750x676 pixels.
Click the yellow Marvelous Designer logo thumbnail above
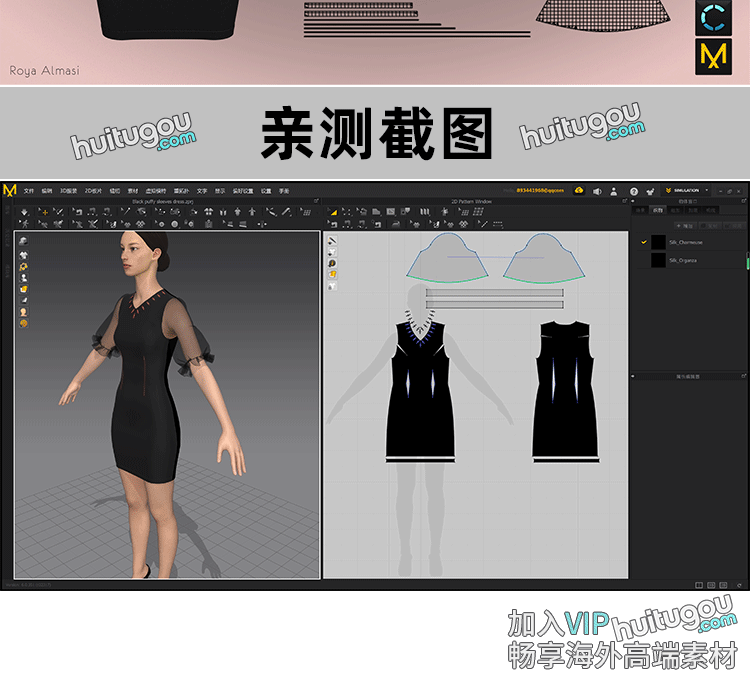713,56
